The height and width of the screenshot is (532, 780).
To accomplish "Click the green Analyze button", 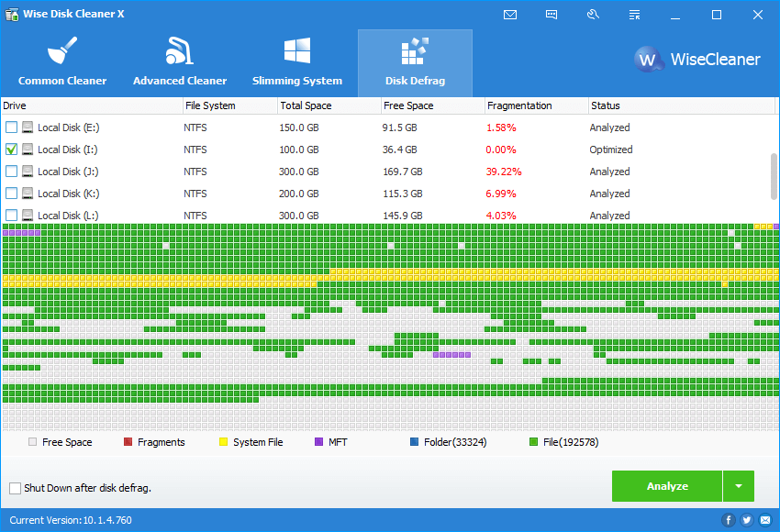I will point(667,486).
